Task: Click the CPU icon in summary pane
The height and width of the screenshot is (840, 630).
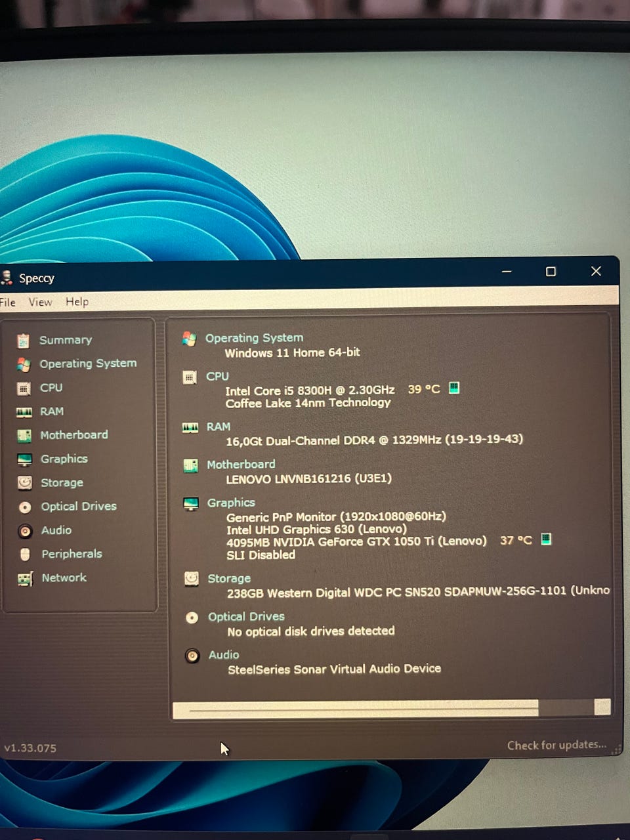Action: [190, 377]
